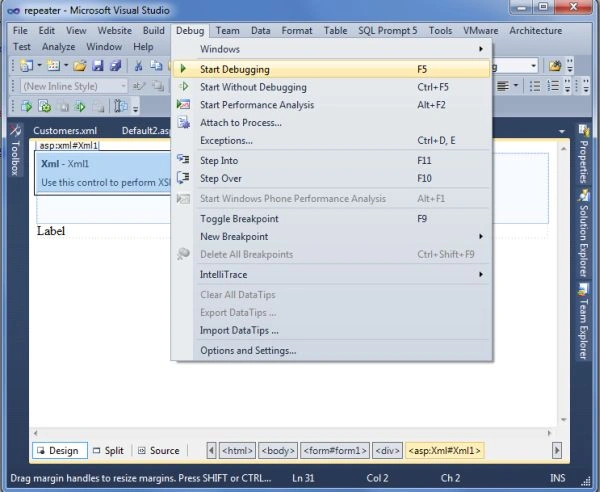Select the <asp:Xml#Xml1> tag navigator button
Screen dimensions: 600x492
(444, 450)
